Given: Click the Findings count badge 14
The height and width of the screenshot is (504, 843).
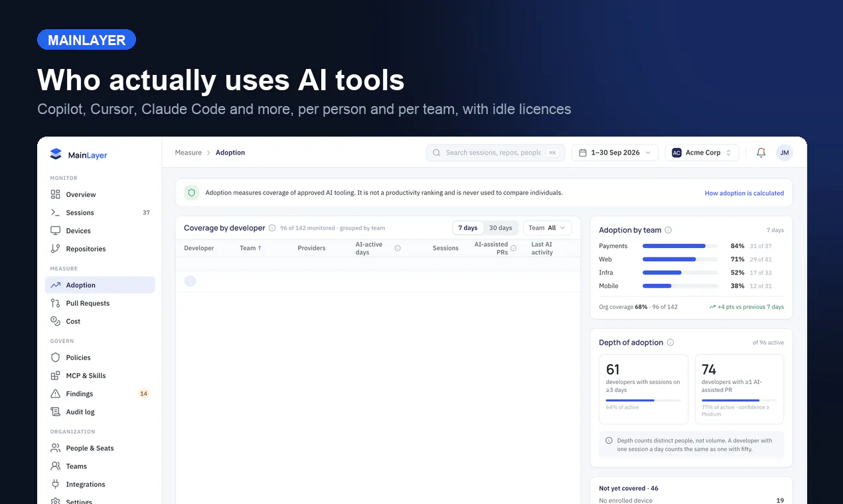Looking at the screenshot, I should 143,394.
